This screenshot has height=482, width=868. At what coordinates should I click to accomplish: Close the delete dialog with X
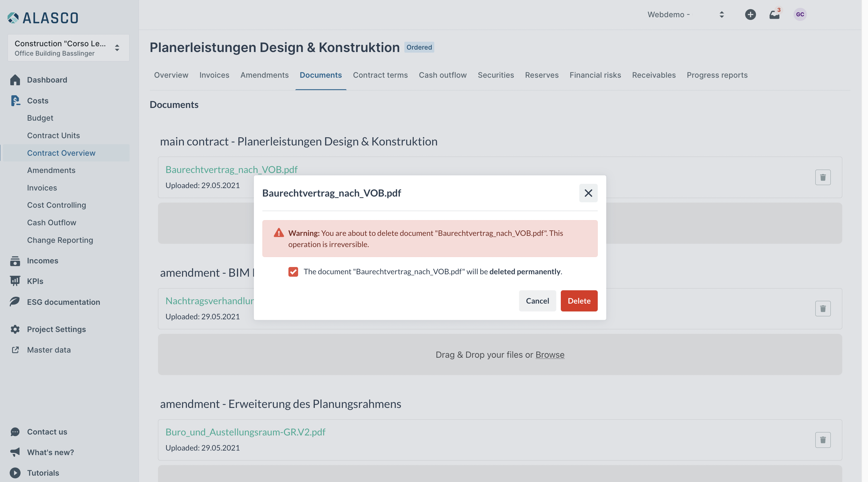click(x=588, y=193)
